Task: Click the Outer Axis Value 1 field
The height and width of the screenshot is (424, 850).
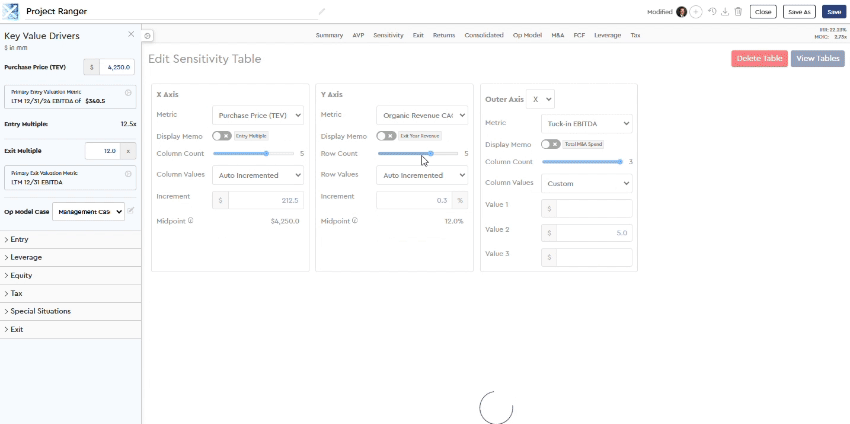Action: pos(593,208)
